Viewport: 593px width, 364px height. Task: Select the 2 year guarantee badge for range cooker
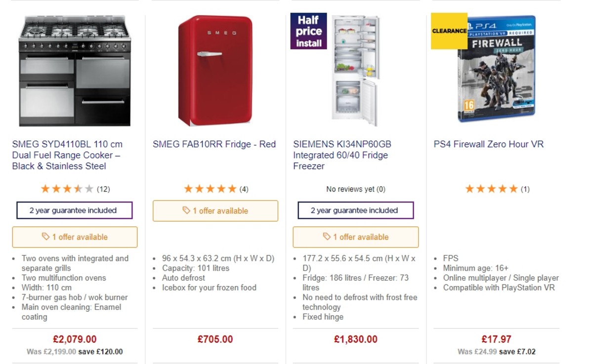pos(74,210)
